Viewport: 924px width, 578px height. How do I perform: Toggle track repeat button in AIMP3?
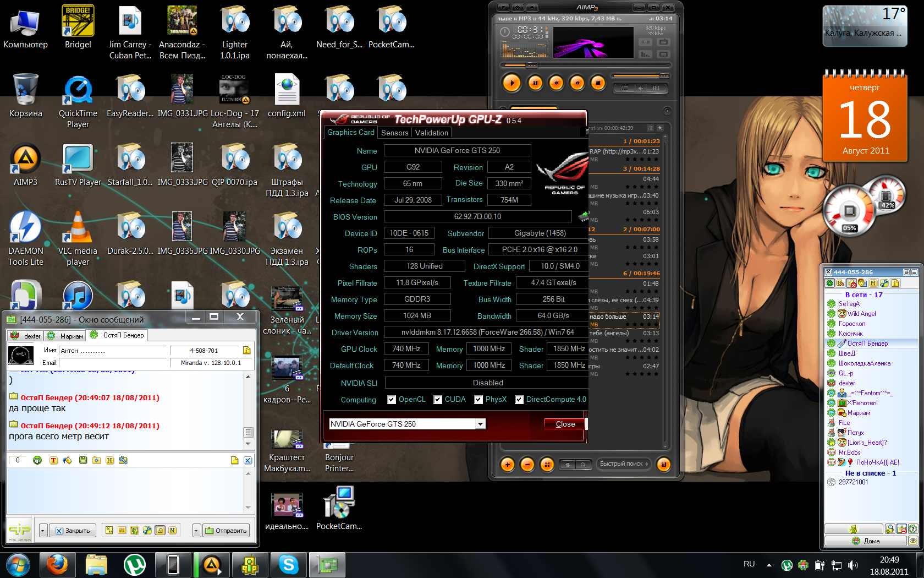663,54
